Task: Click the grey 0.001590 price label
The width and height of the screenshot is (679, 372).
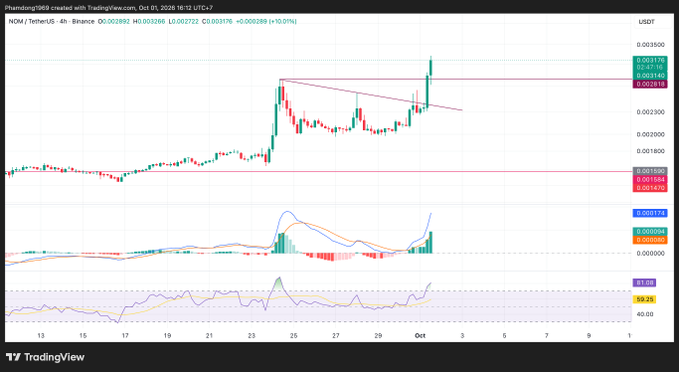Action: 650,171
